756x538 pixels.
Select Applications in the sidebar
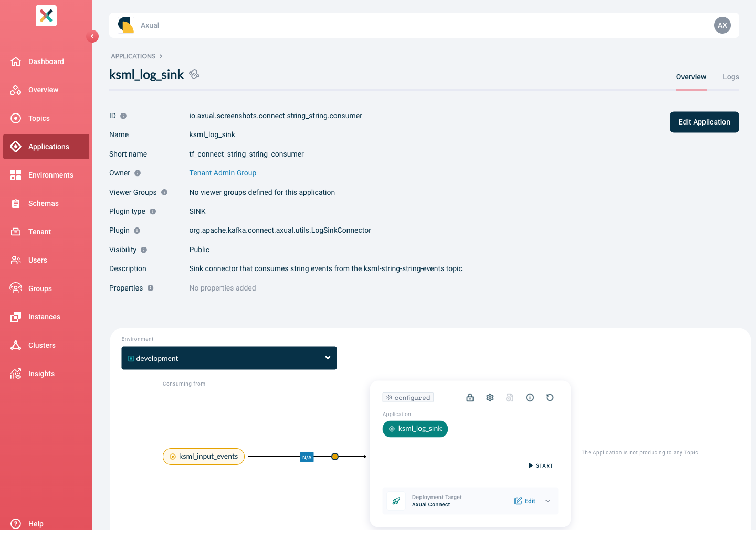46,147
